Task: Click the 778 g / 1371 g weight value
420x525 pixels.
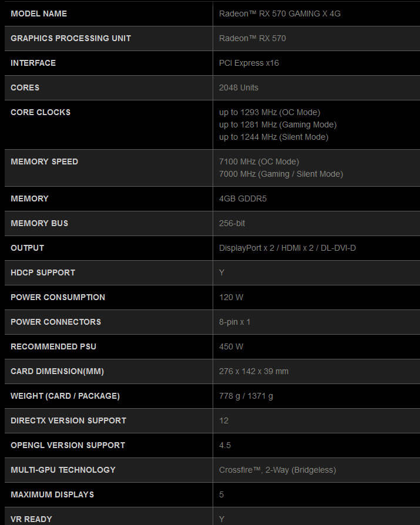Action: [x=246, y=396]
